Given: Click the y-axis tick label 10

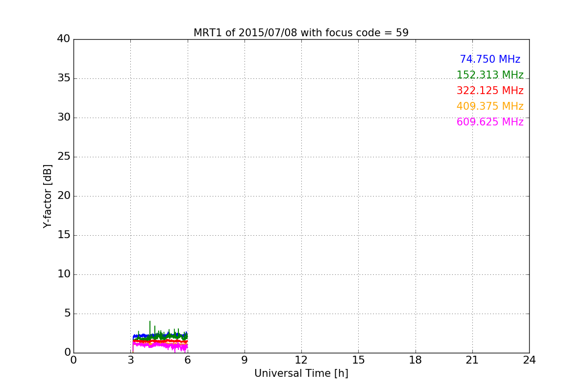Looking at the screenshot, I should tap(64, 274).
